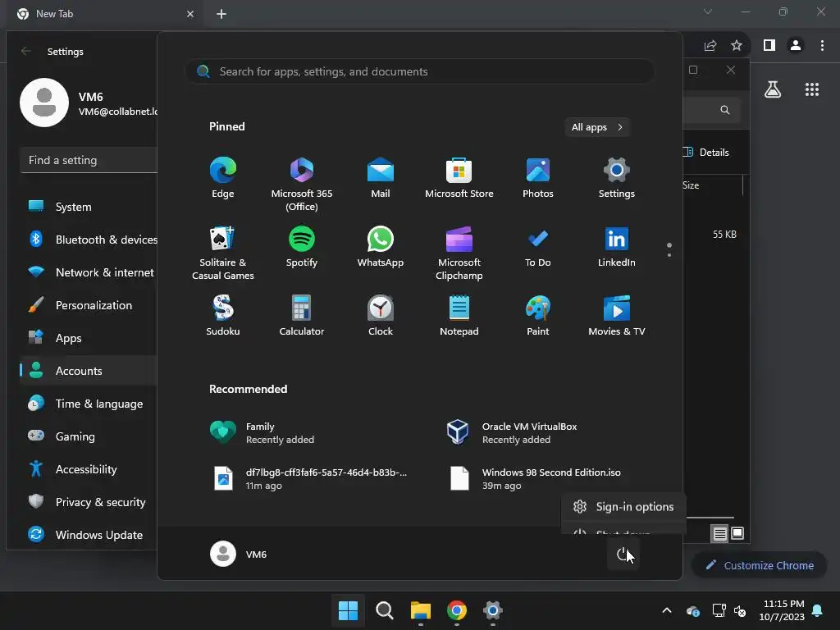840x630 pixels.
Task: Open the Chrome profile avatar
Action: coord(796,46)
